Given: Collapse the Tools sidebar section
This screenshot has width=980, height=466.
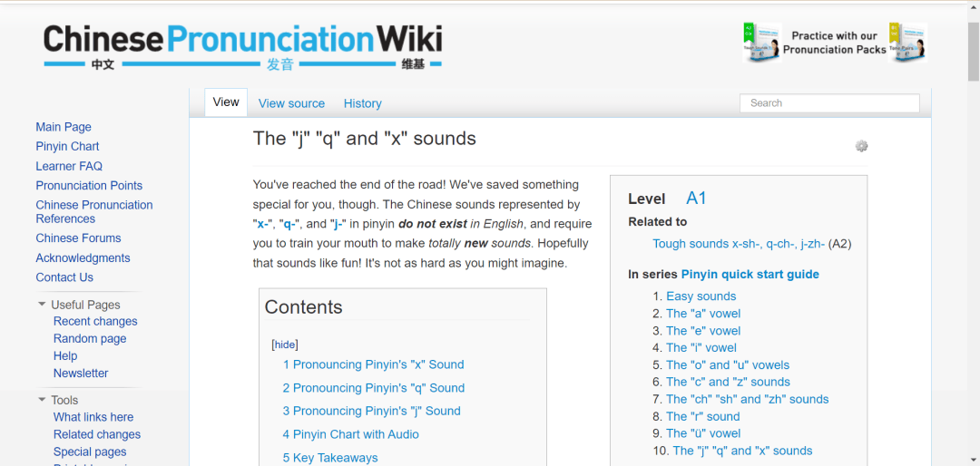Looking at the screenshot, I should (43, 400).
